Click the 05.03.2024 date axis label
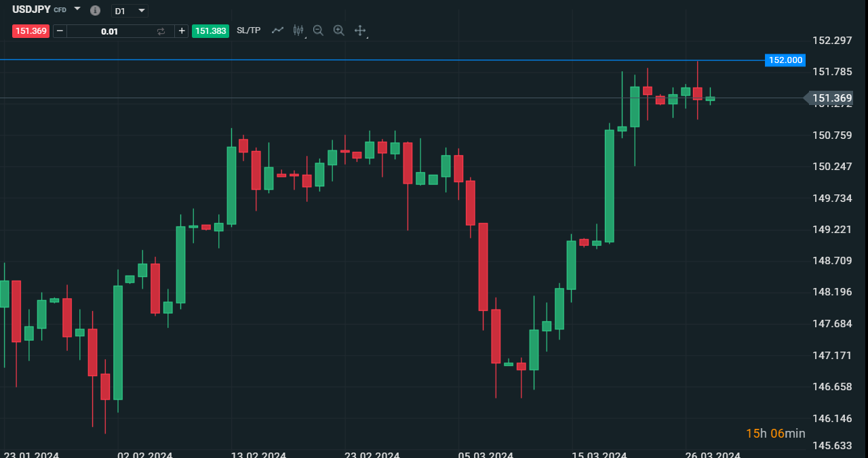The height and width of the screenshot is (458, 868). pos(486,454)
